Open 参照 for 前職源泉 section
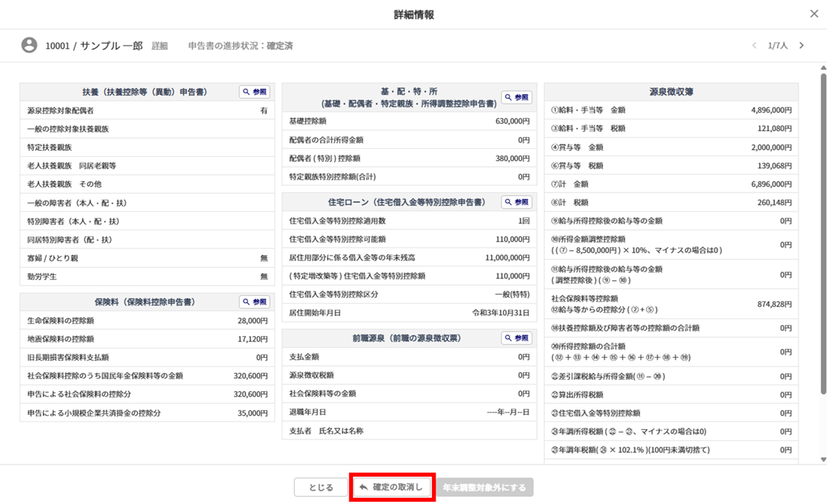The width and height of the screenshot is (827, 504). [516, 338]
